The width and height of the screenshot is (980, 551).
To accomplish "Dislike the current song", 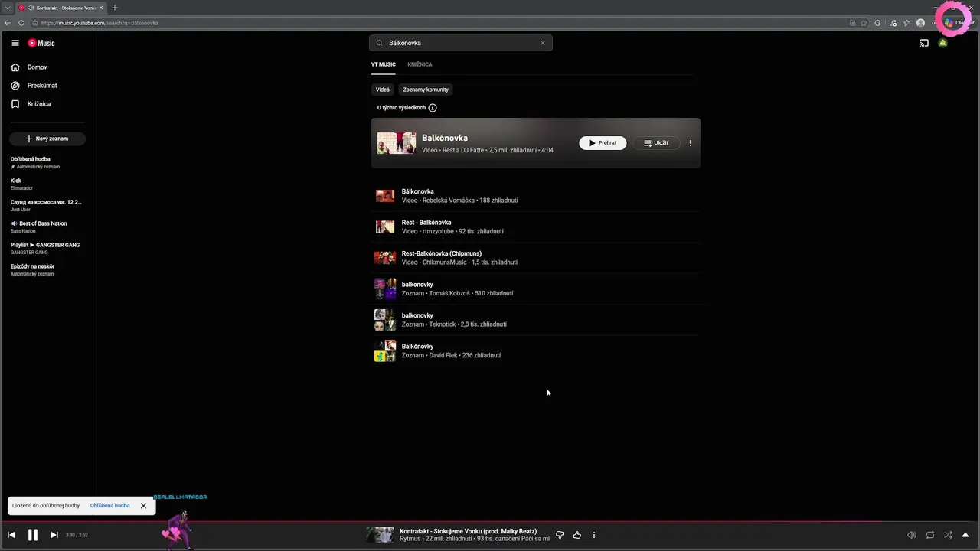I will pyautogui.click(x=560, y=535).
